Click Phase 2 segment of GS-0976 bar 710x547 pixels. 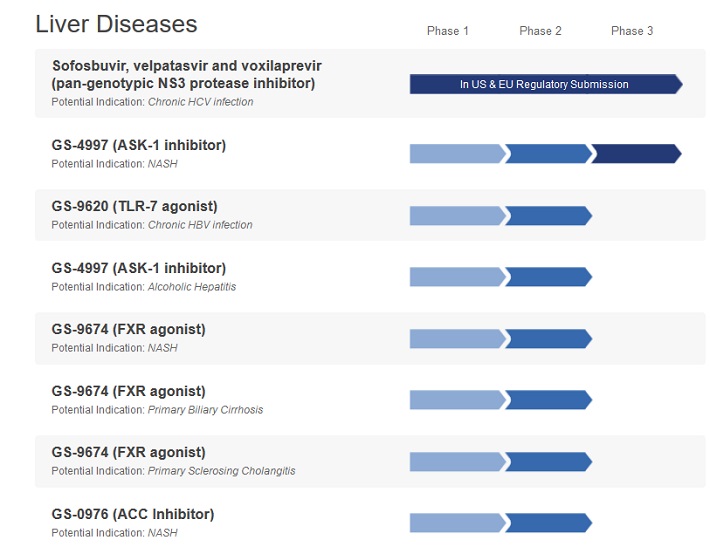coord(548,523)
